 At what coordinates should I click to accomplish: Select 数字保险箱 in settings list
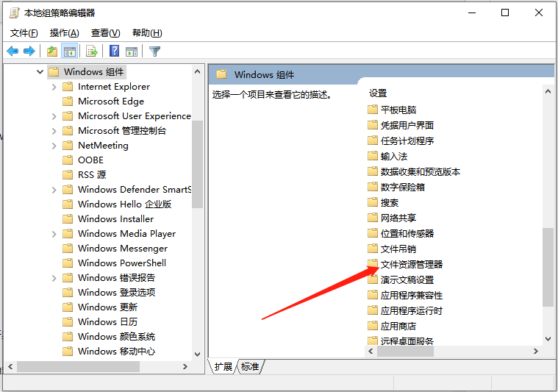point(402,187)
